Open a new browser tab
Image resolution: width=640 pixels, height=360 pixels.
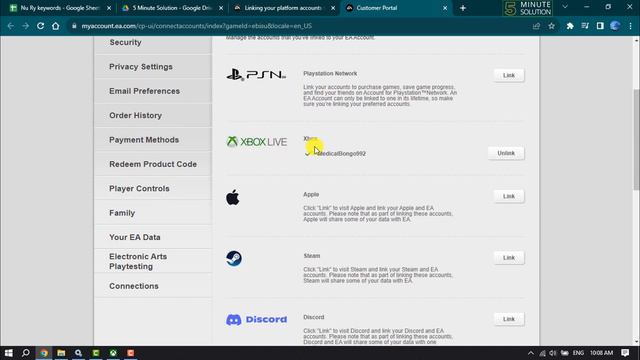[x=463, y=8]
